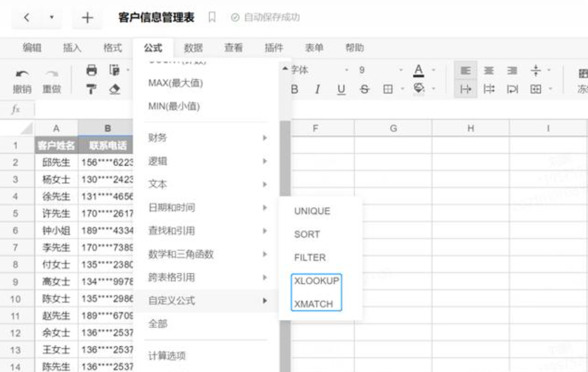
Task: Click the eraser clear-format icon
Action: [x=115, y=90]
